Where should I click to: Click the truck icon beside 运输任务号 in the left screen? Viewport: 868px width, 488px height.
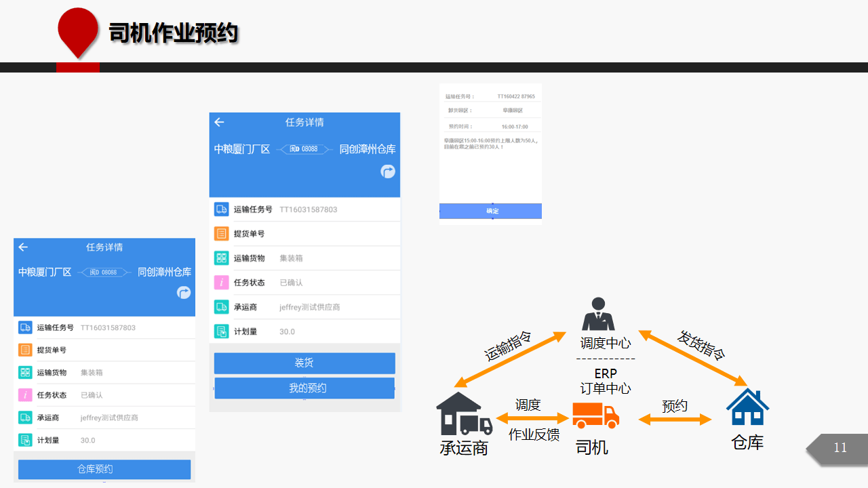click(25, 327)
